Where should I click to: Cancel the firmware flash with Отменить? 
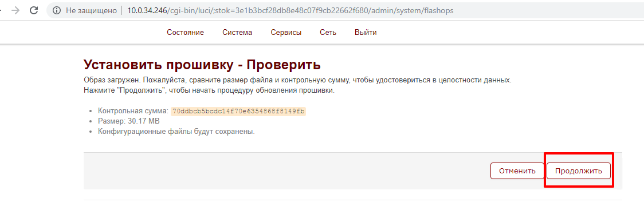coord(517,171)
